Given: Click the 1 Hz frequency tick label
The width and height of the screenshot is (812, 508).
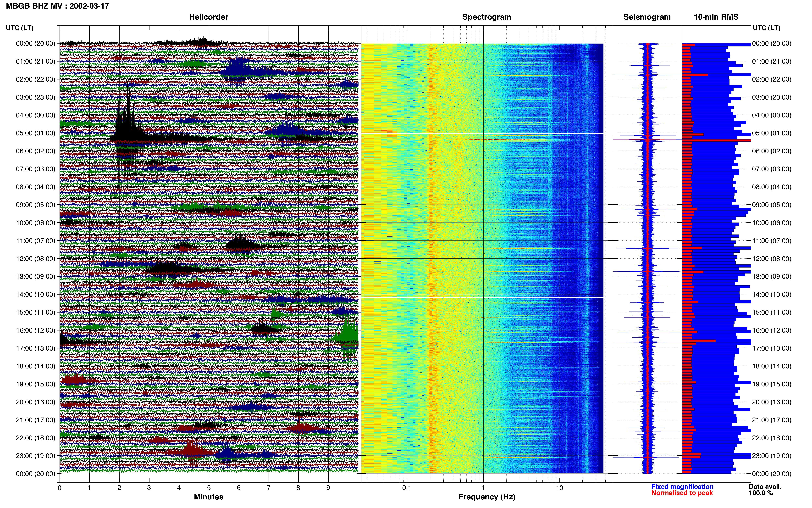Looking at the screenshot, I should click(x=483, y=487).
